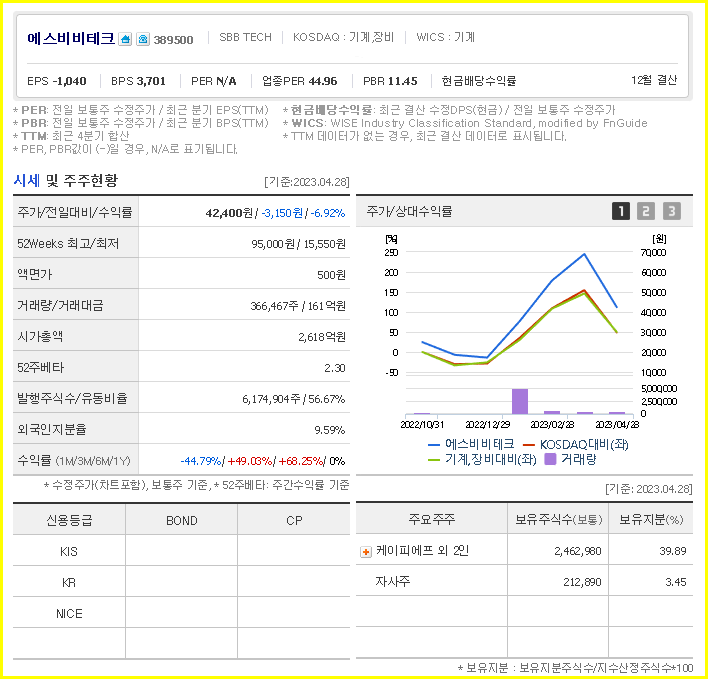Image resolution: width=708 pixels, height=679 pixels.
Task: Click PBR 11.45 value
Action: coord(390,81)
